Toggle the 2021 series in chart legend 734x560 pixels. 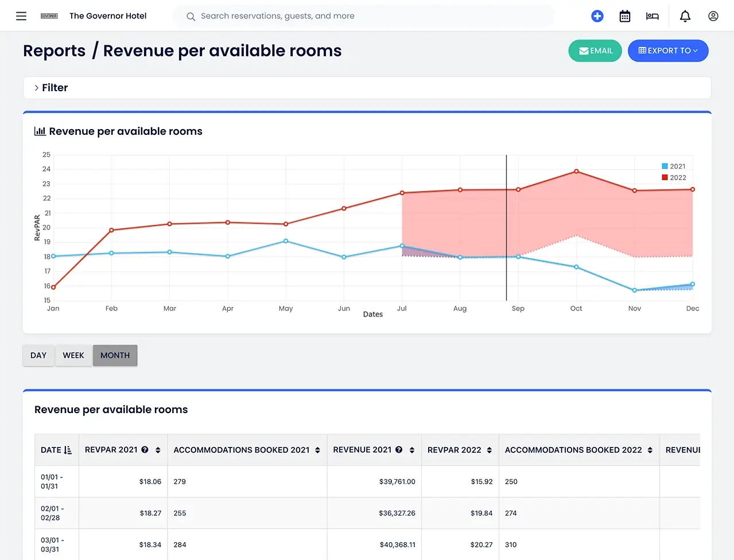[x=673, y=166]
